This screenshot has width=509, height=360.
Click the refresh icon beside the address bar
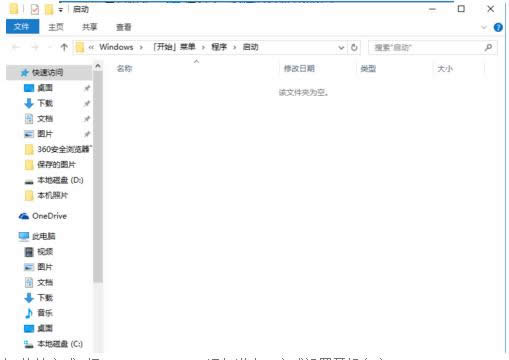(354, 47)
